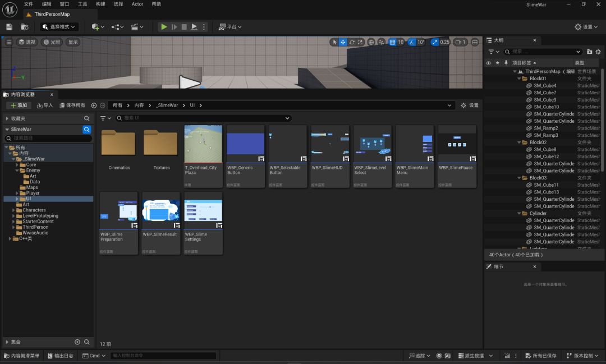Click the browse content icon beside the save icon
This screenshot has width=606, height=364.
pos(24,27)
